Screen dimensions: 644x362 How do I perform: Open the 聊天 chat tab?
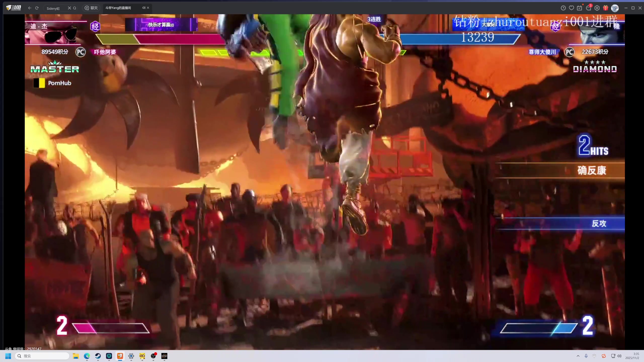[91, 8]
